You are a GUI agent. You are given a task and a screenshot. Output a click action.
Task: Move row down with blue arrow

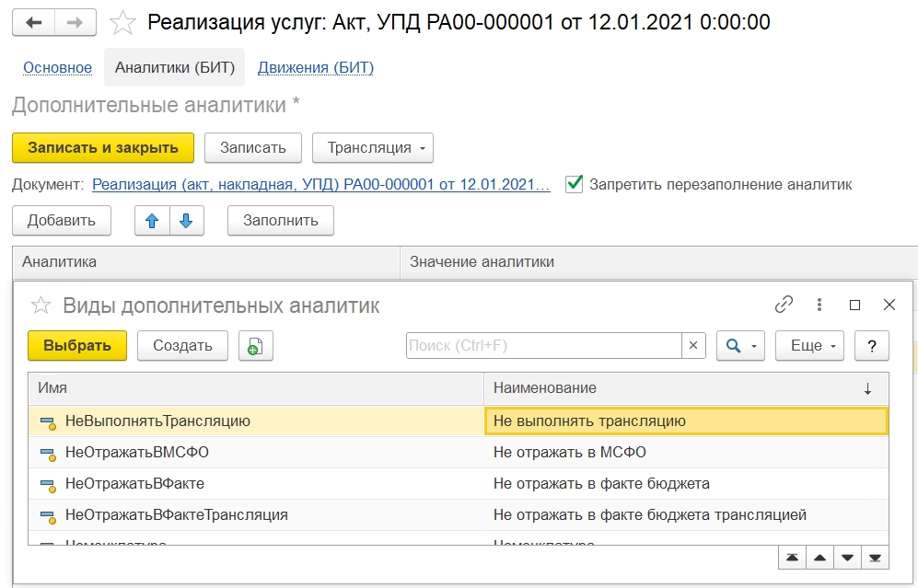[186, 221]
